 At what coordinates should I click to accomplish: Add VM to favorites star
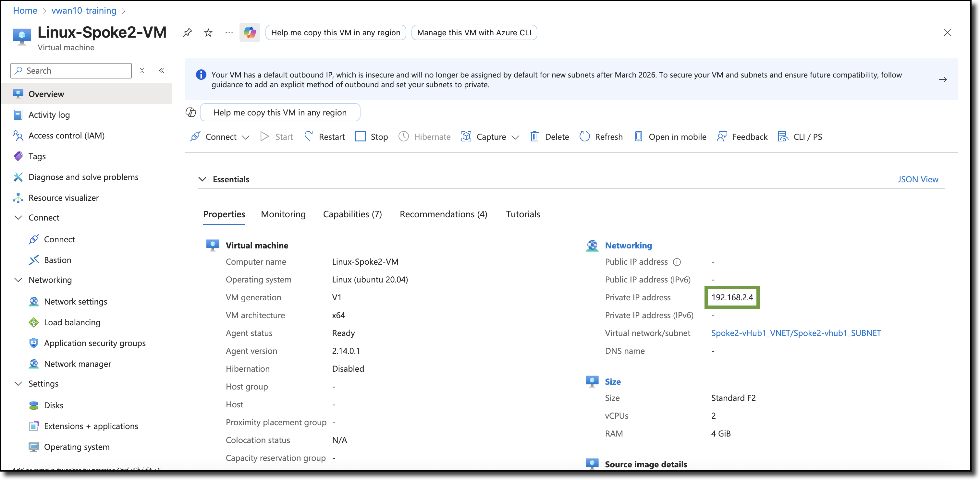[x=208, y=33]
